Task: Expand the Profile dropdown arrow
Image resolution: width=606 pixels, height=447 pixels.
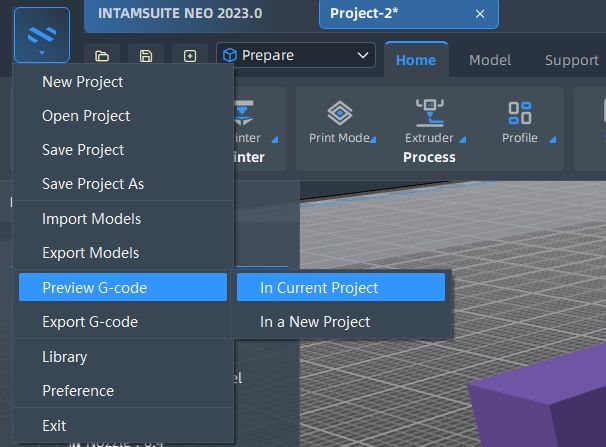Action: coord(553,140)
